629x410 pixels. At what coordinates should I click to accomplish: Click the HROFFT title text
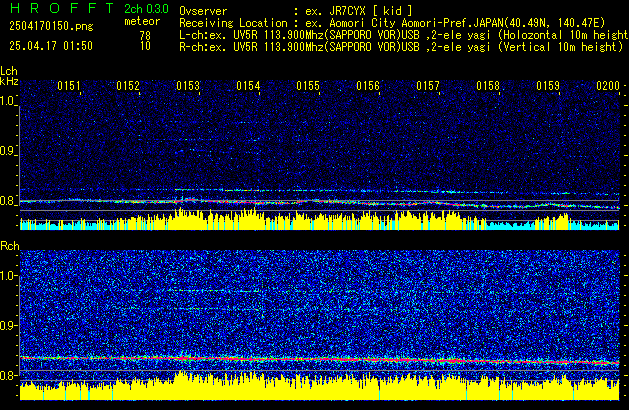tap(63, 8)
